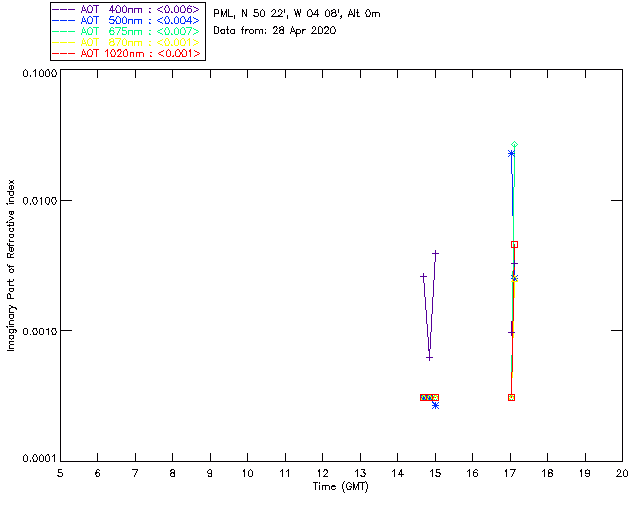
Task: Click the purple dashed 400nm legend line
Action: pyautogui.click(x=64, y=10)
